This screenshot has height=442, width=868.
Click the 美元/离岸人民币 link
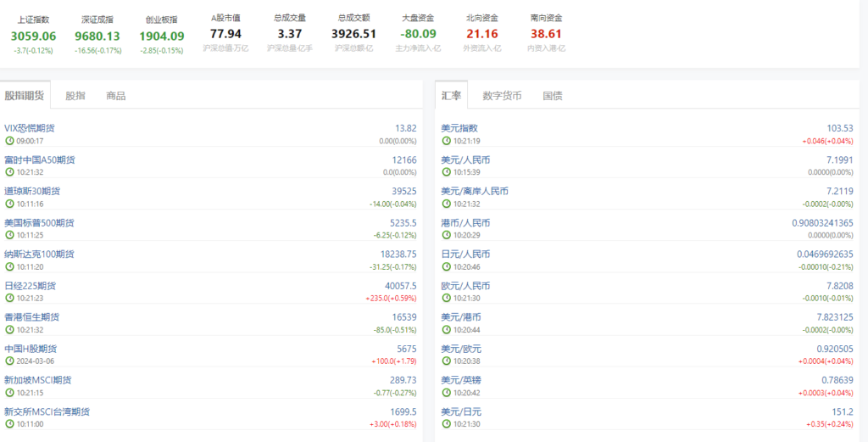(475, 191)
